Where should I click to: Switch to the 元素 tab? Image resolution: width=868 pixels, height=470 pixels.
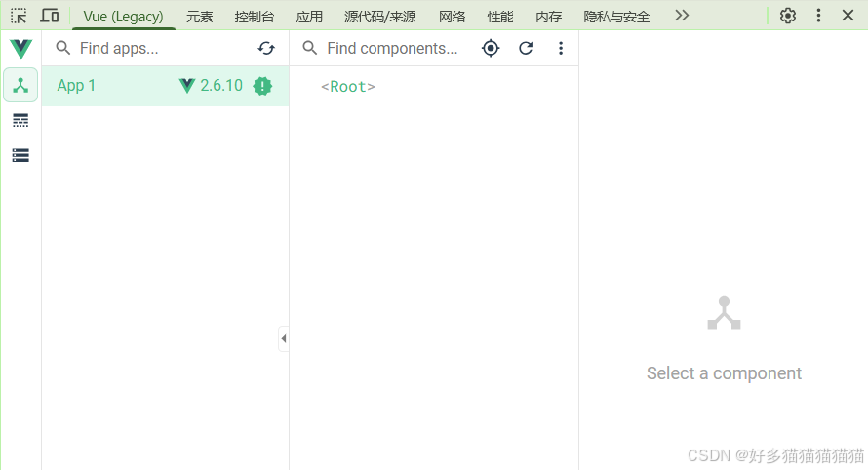199,17
